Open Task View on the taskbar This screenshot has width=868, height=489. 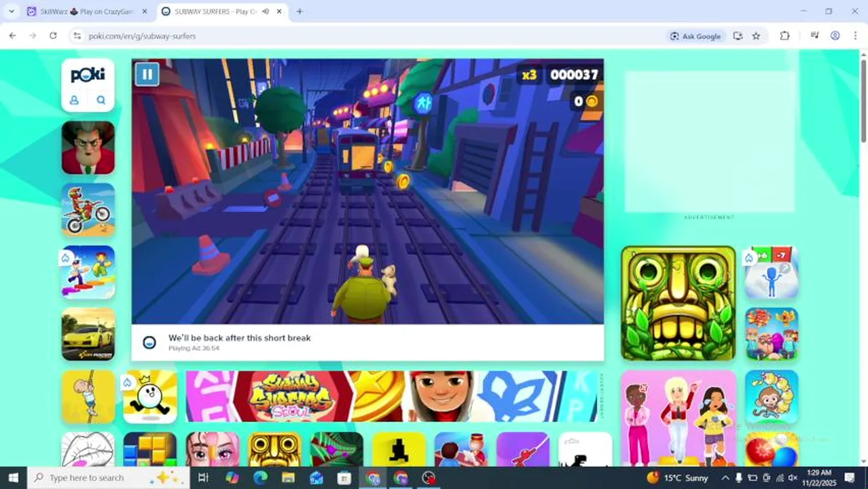click(202, 477)
